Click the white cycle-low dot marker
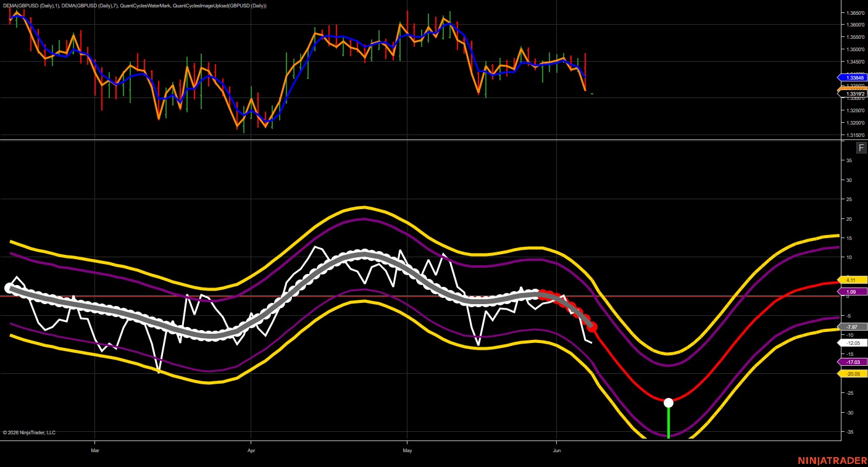The image size is (868, 467). [x=669, y=403]
